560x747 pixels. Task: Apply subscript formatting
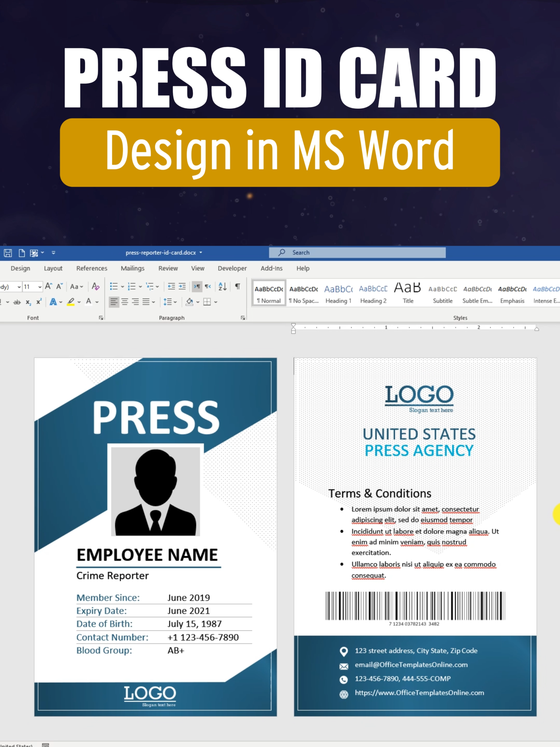pyautogui.click(x=28, y=302)
